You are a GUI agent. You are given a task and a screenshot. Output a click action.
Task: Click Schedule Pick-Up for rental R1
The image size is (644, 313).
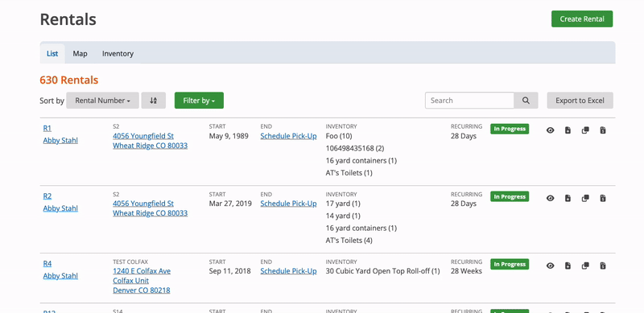coord(288,136)
